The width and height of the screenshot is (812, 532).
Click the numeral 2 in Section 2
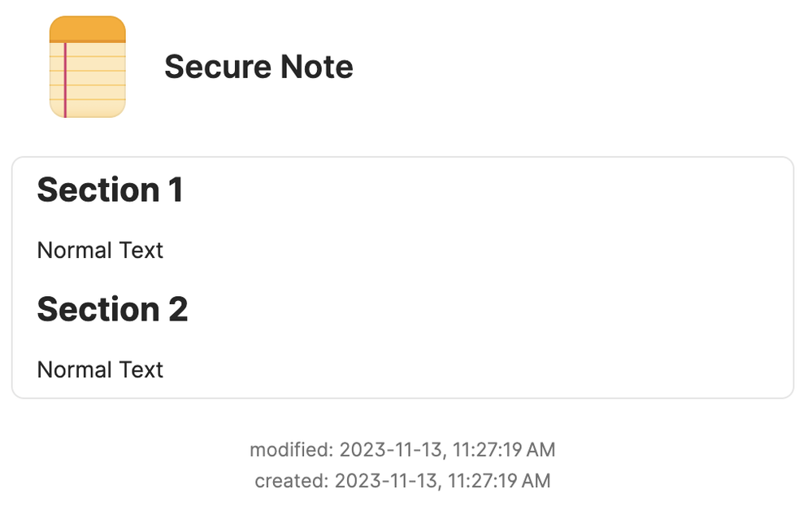pos(178,310)
